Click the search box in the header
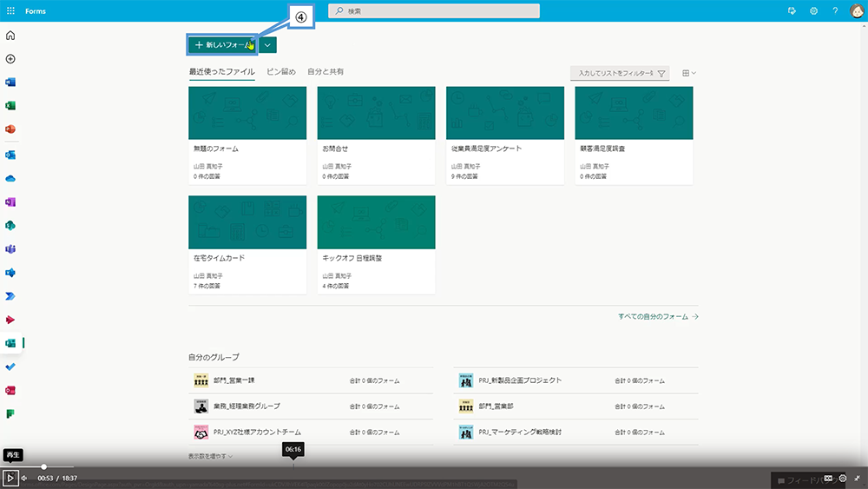 point(434,11)
